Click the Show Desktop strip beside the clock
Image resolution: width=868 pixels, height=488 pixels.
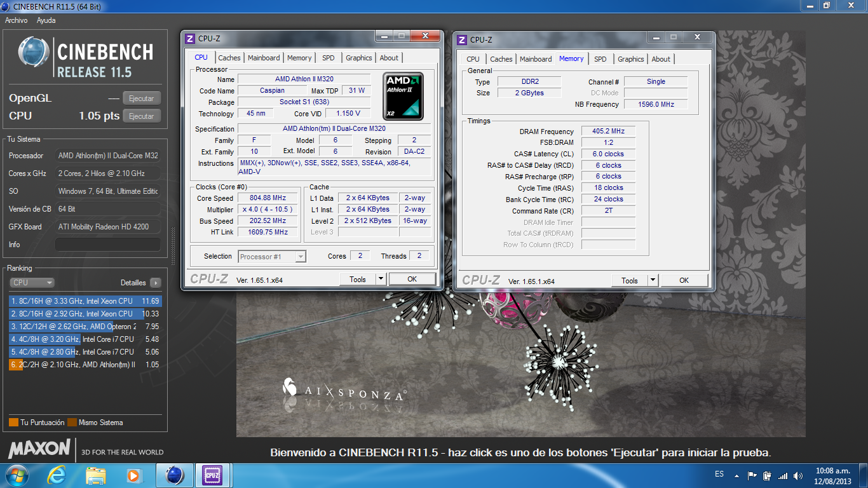[x=864, y=476]
